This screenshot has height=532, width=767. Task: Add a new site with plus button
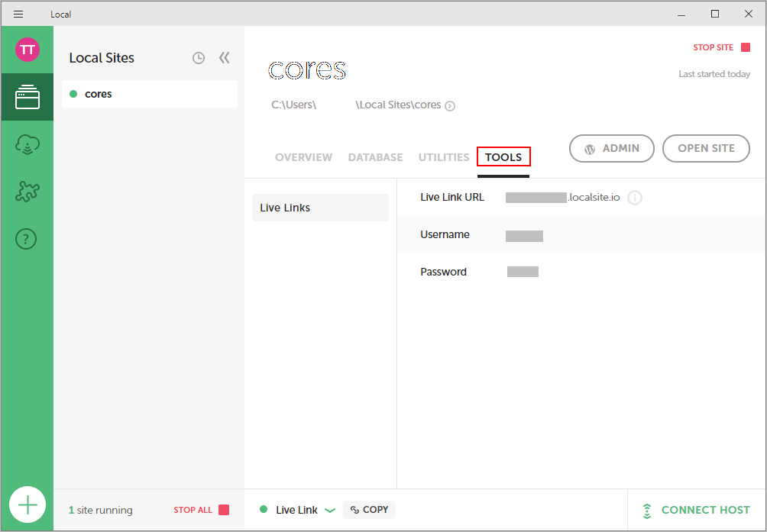click(x=28, y=505)
